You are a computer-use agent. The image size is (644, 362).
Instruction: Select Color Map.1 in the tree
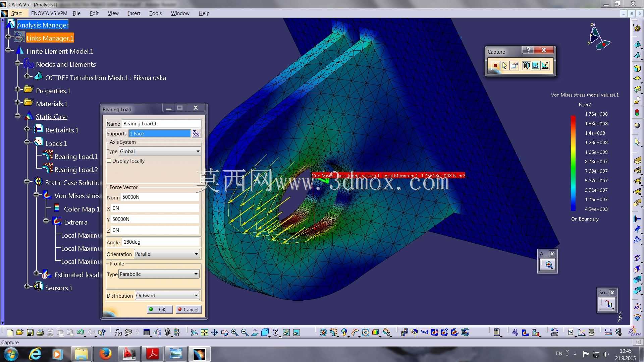(x=82, y=209)
